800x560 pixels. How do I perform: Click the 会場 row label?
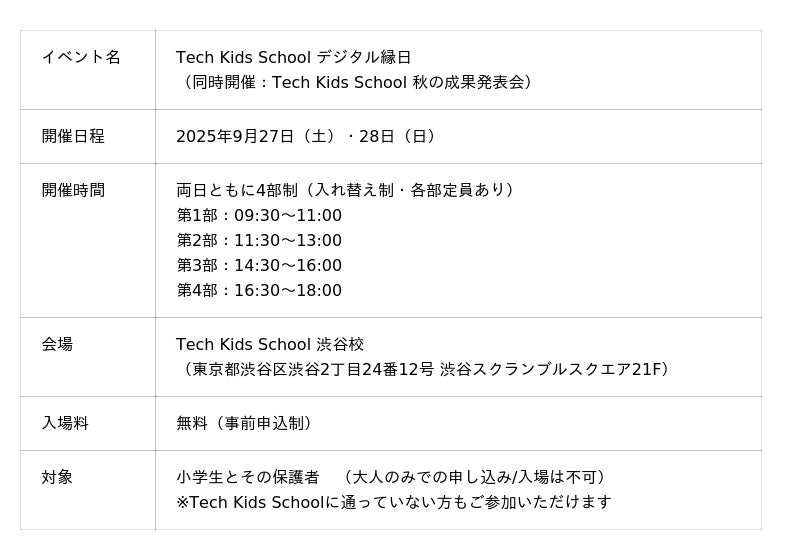(x=57, y=344)
